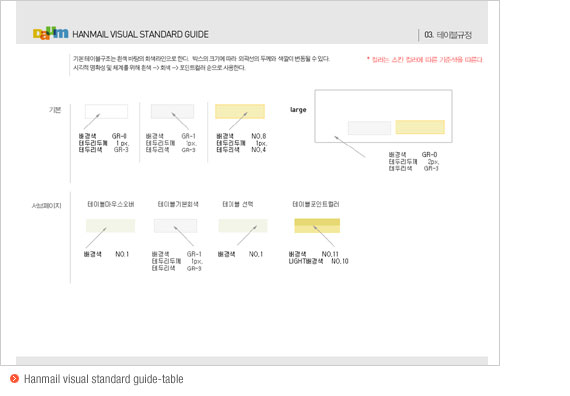The image size is (570, 396).
Task: Click yellow swatch inside the large box
Action: pyautogui.click(x=420, y=127)
